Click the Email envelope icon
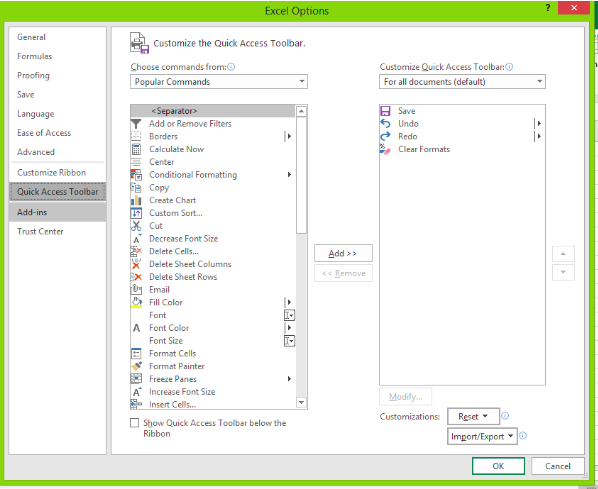 [x=136, y=290]
